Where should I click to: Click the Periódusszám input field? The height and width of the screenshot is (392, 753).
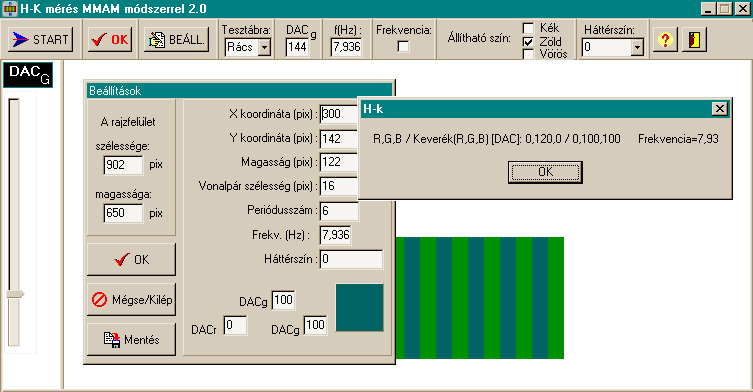339,210
